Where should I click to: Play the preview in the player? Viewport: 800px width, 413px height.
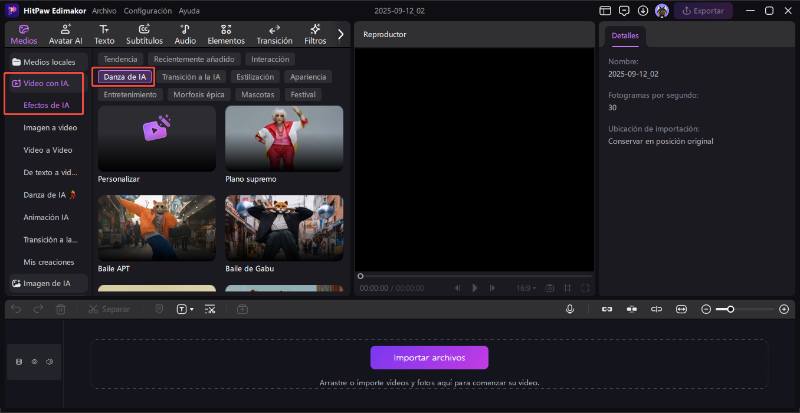click(474, 288)
